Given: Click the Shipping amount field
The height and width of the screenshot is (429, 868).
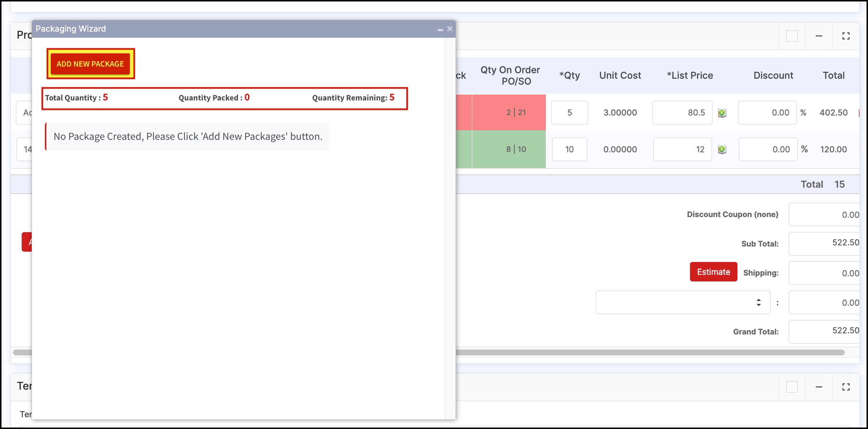Looking at the screenshot, I should 824,273.
